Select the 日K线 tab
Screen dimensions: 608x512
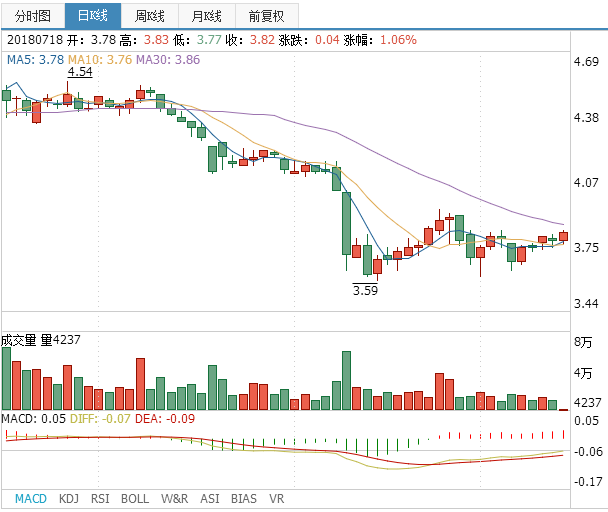click(x=93, y=16)
